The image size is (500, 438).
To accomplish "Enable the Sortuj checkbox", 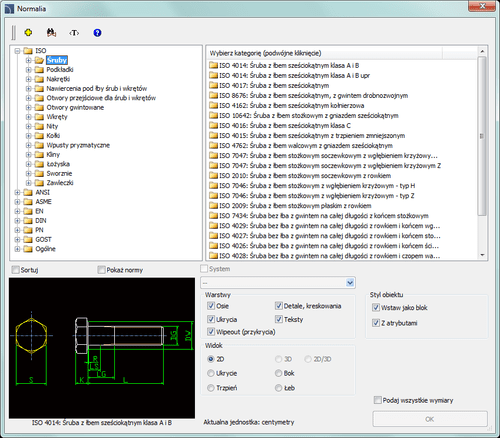I will tap(15, 270).
